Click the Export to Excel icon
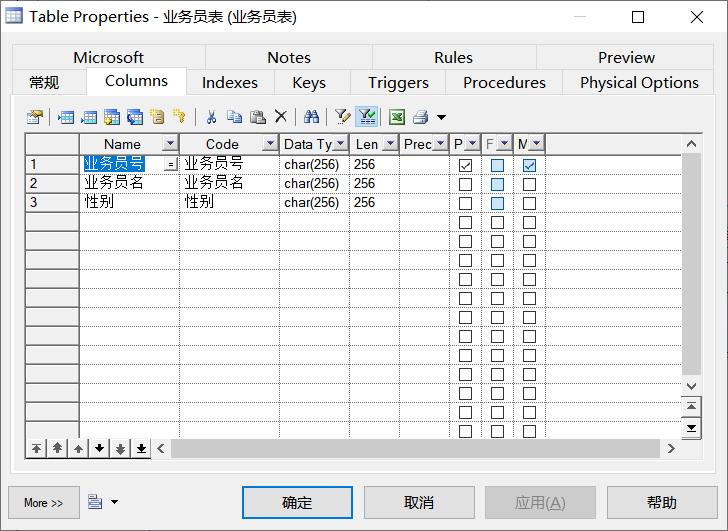The width and height of the screenshot is (728, 531). (x=397, y=117)
